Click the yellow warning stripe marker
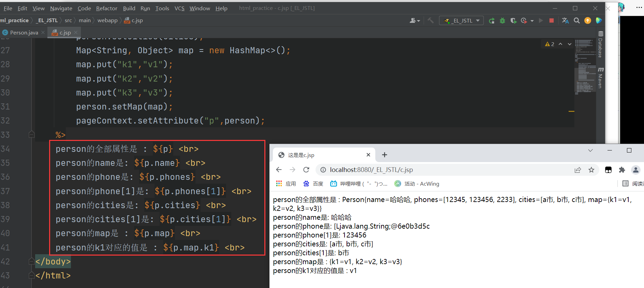Image resolution: width=644 pixels, height=288 pixels. [571, 111]
